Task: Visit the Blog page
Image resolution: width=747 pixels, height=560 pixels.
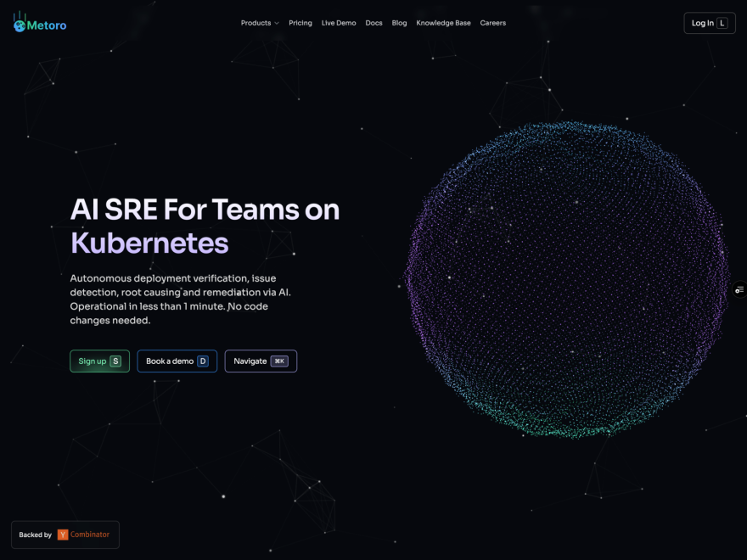Action: 399,23
